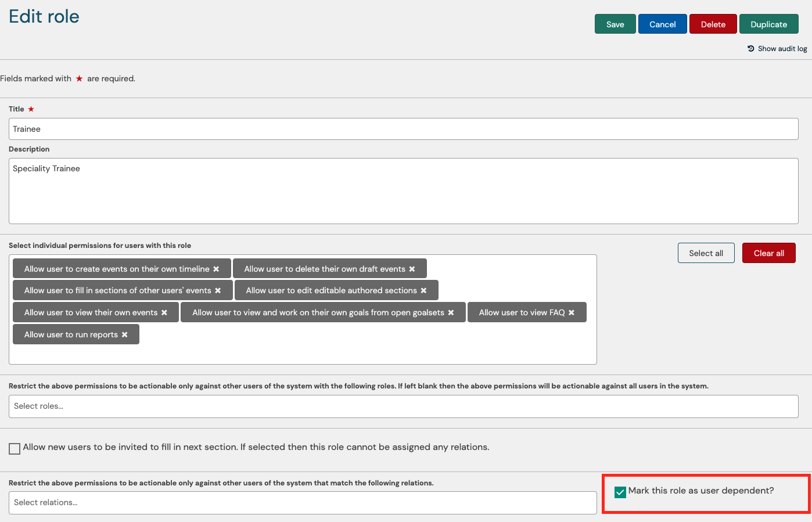Remove 'view and work on their own goals' tag

[451, 312]
